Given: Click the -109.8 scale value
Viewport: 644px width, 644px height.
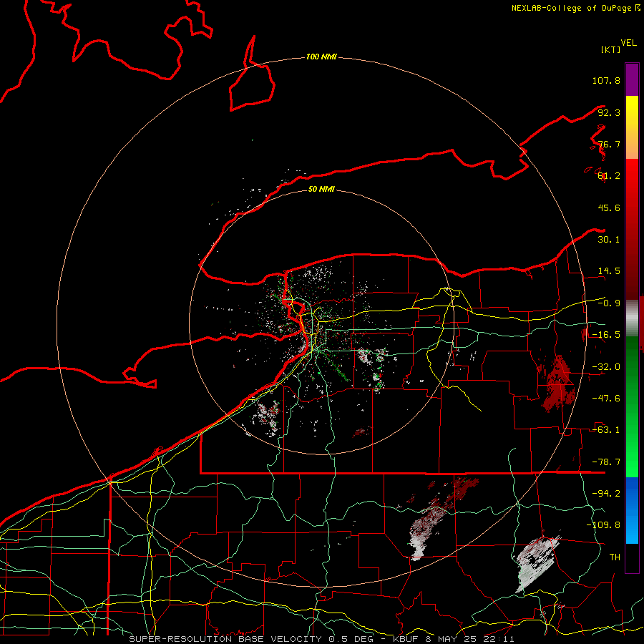Looking at the screenshot, I should click(603, 525).
